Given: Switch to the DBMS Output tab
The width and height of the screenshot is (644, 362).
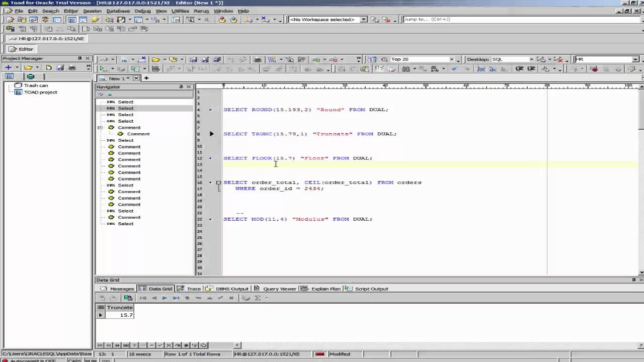Looking at the screenshot, I should coord(227,289).
